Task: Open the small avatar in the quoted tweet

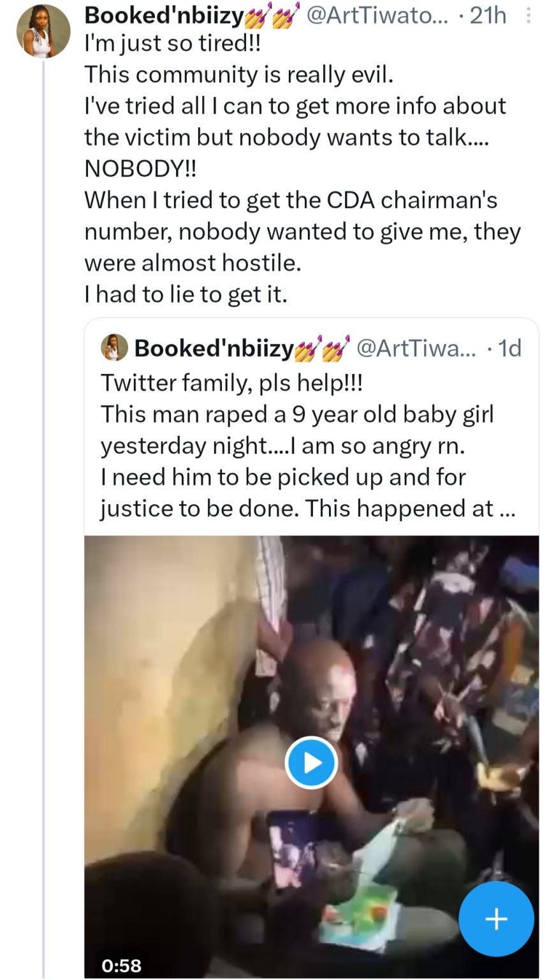Action: (113, 348)
